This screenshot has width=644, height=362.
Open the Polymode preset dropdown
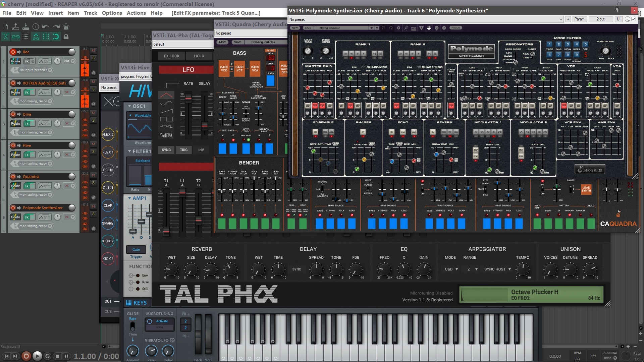coord(560,19)
